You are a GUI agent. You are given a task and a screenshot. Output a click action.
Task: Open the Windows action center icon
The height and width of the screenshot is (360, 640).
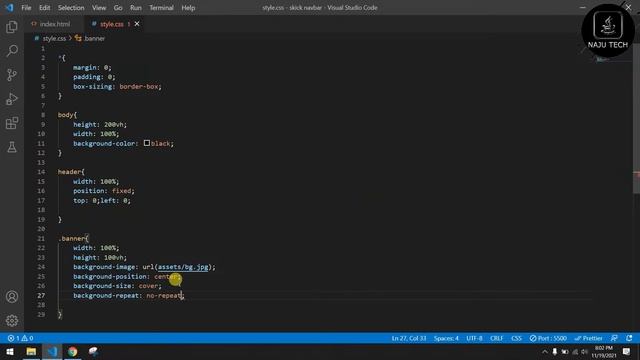(x=627, y=351)
